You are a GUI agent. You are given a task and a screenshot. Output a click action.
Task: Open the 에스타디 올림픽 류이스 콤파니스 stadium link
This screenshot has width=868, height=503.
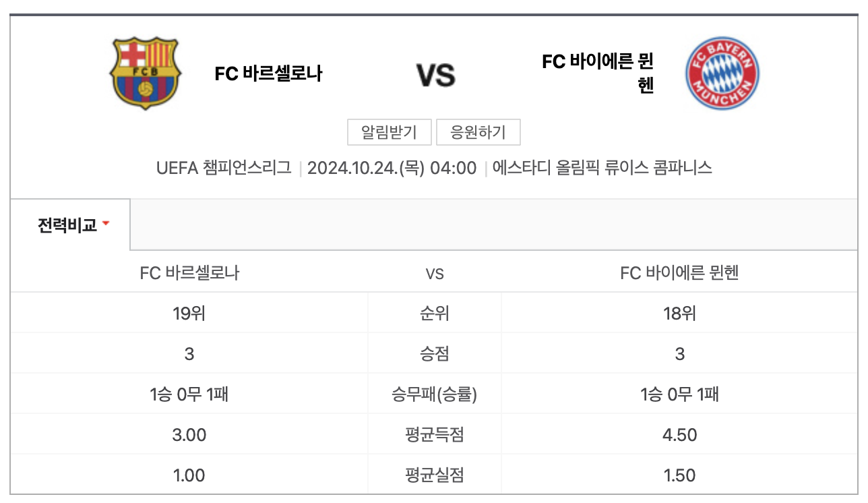tap(601, 170)
